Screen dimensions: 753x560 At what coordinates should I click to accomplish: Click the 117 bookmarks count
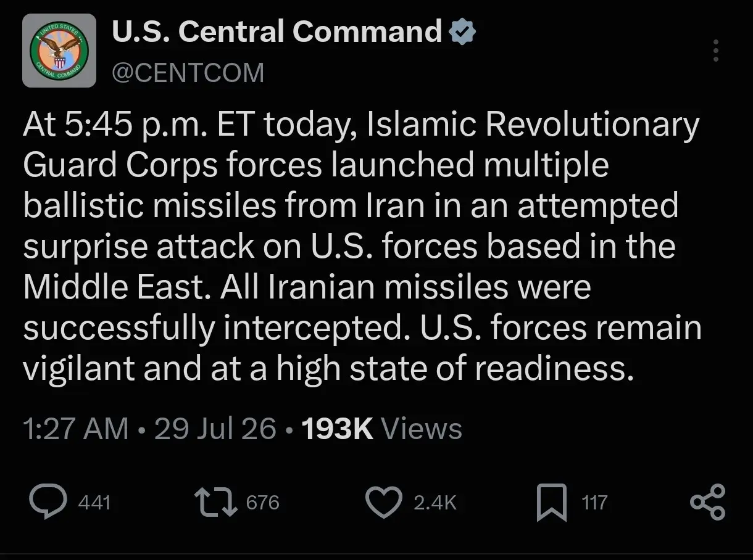coord(595,503)
